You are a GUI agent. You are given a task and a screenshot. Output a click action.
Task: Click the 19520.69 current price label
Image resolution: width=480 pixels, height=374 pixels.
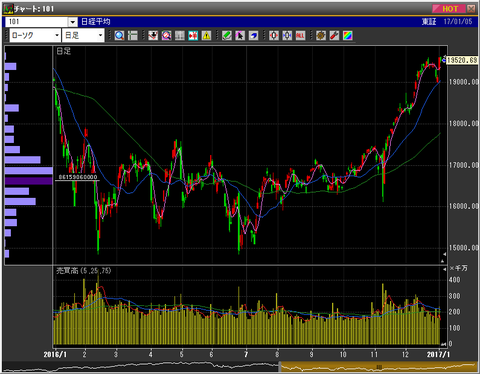[x=462, y=60]
